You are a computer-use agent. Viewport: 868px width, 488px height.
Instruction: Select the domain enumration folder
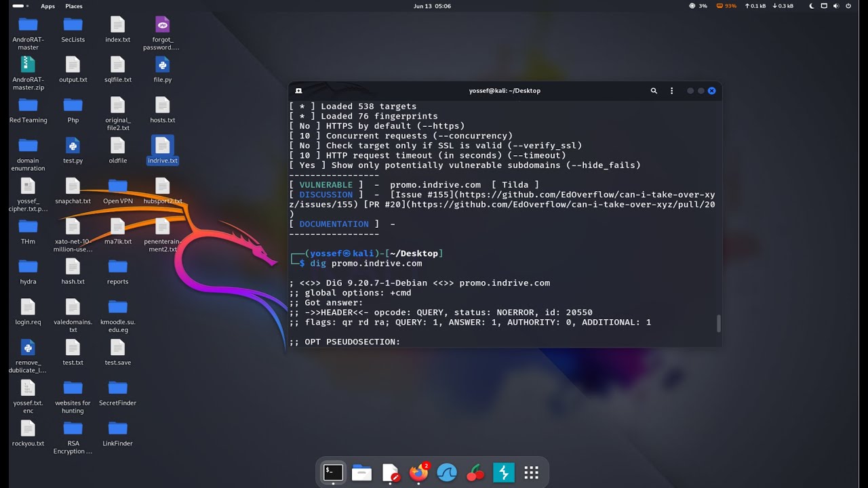pyautogui.click(x=28, y=155)
